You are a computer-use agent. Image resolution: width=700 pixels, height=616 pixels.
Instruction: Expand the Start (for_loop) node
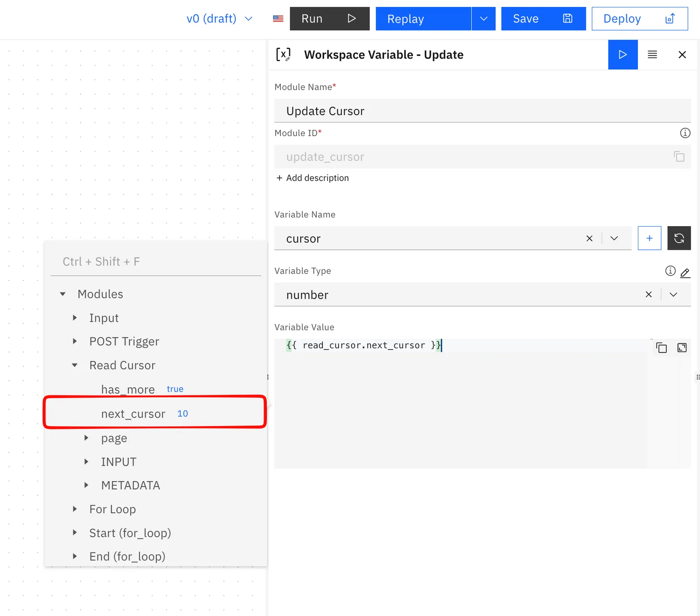click(75, 532)
